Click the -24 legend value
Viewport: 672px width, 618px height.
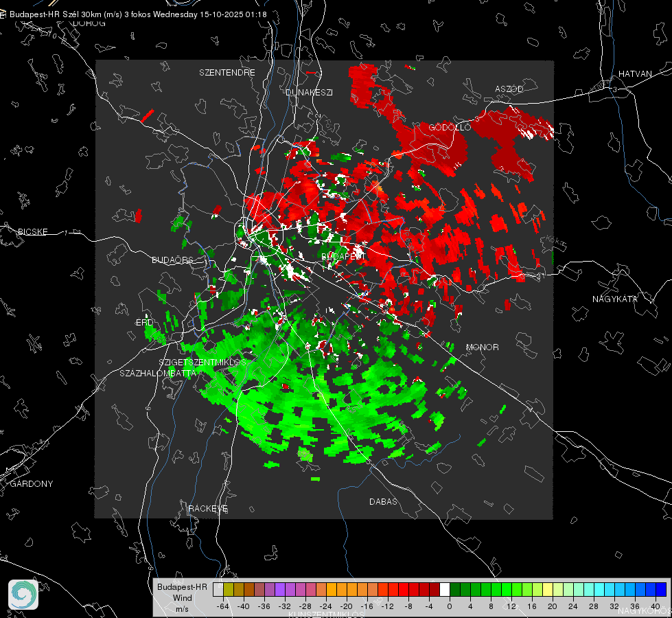(325, 606)
